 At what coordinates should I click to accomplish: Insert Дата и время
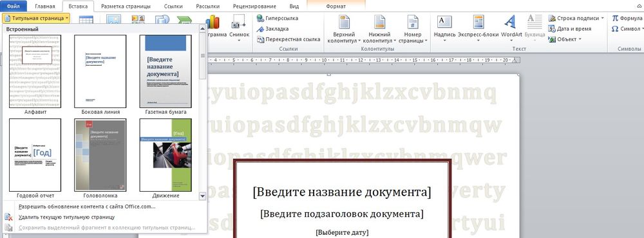(570, 29)
